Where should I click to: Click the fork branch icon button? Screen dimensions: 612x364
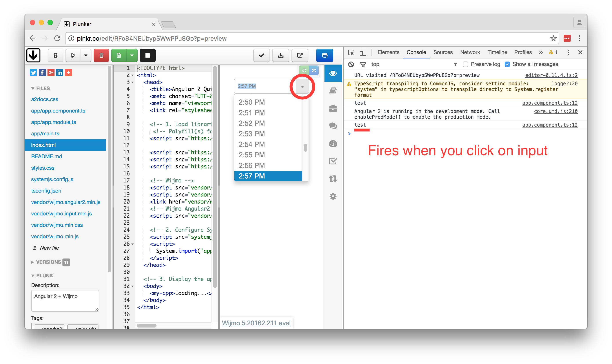[x=73, y=55]
